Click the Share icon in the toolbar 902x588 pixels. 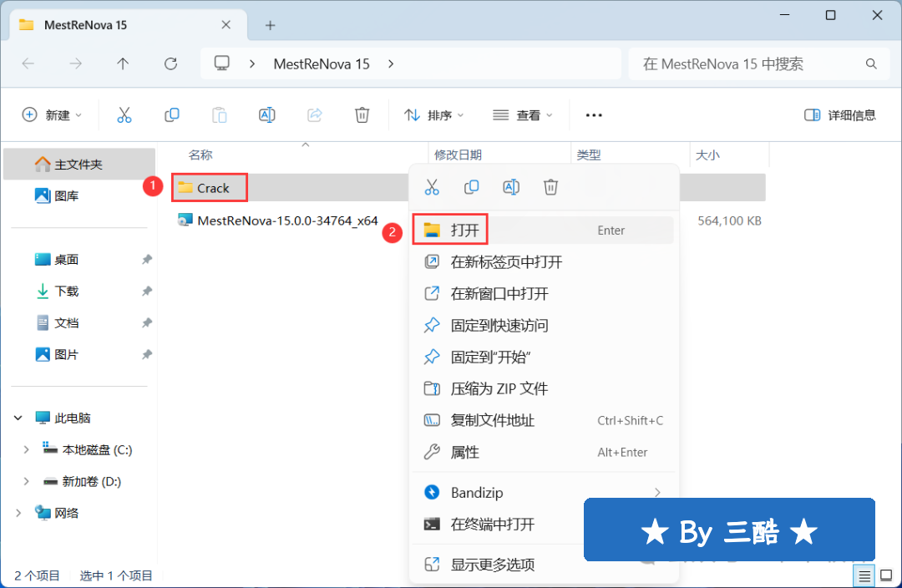(315, 115)
